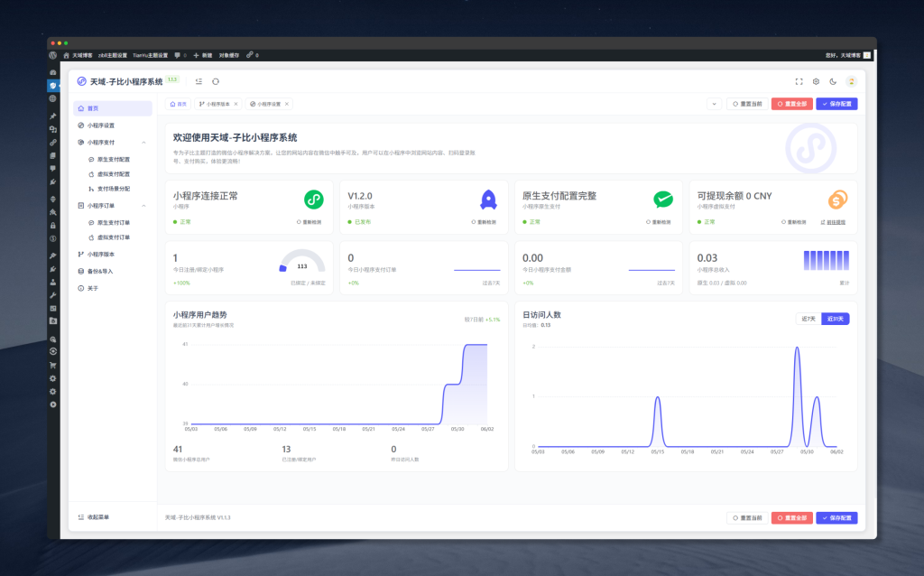Close the 小程序设置 page tab
The height and width of the screenshot is (576, 924).
[x=287, y=104]
